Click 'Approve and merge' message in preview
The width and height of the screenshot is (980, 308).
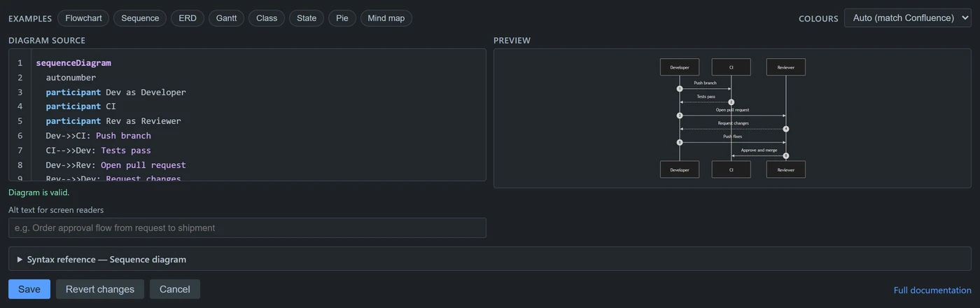759,150
